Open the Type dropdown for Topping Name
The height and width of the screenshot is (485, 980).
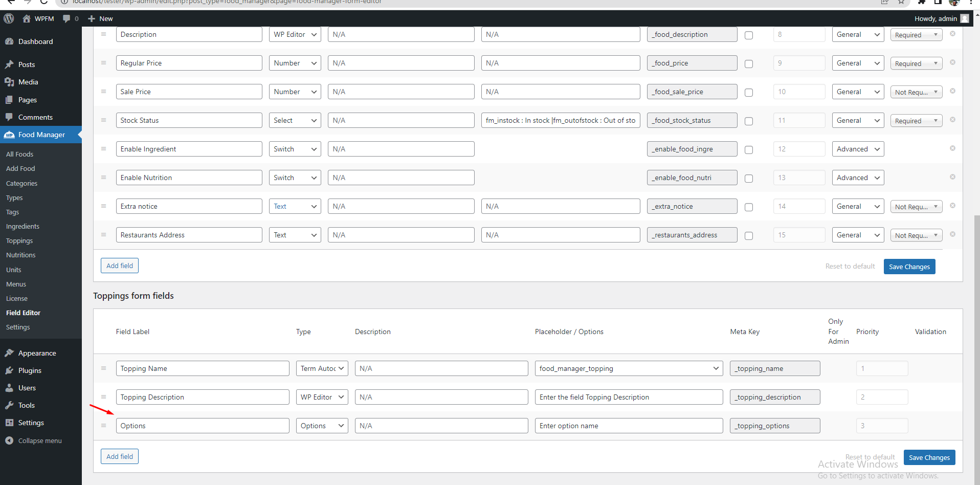pyautogui.click(x=322, y=368)
